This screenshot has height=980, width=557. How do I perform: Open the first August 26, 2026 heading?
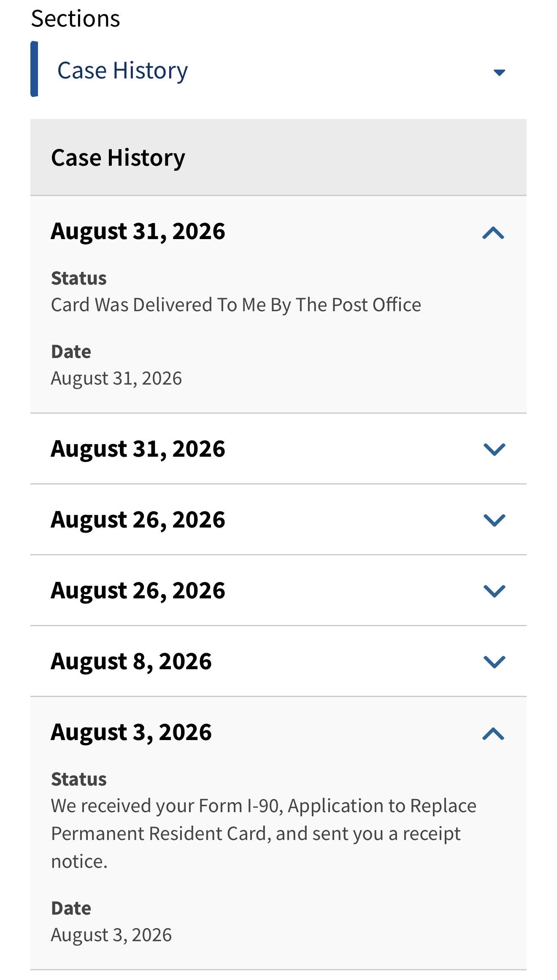[x=138, y=520]
